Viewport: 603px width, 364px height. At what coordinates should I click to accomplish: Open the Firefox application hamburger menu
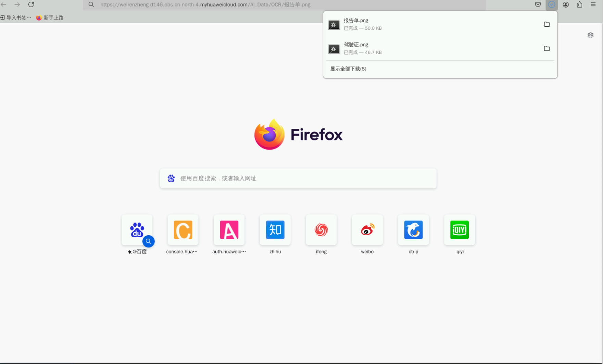tap(593, 4)
